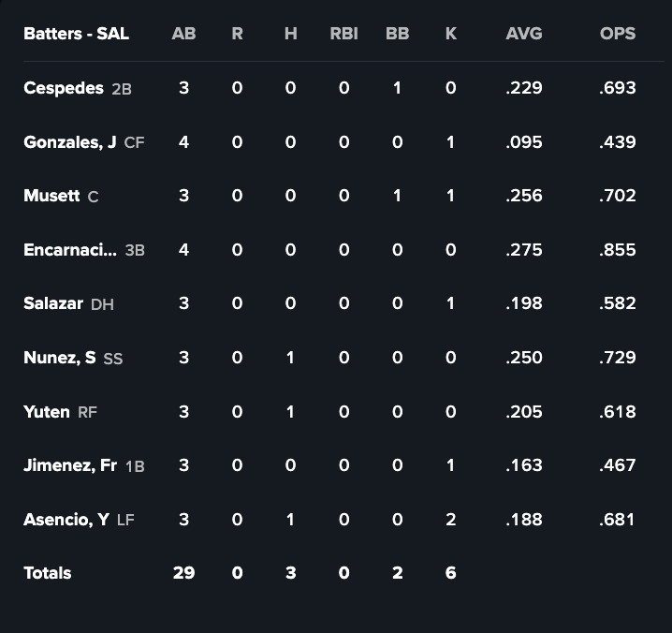
Task: Click the H column header
Action: tap(290, 34)
